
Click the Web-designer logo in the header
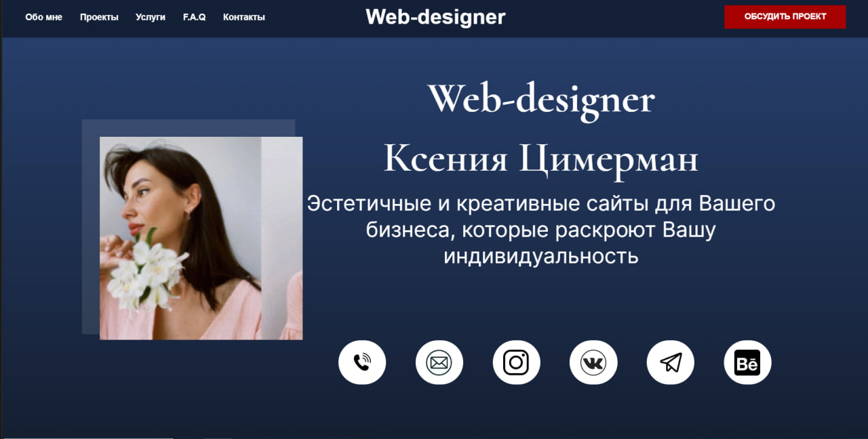(435, 17)
